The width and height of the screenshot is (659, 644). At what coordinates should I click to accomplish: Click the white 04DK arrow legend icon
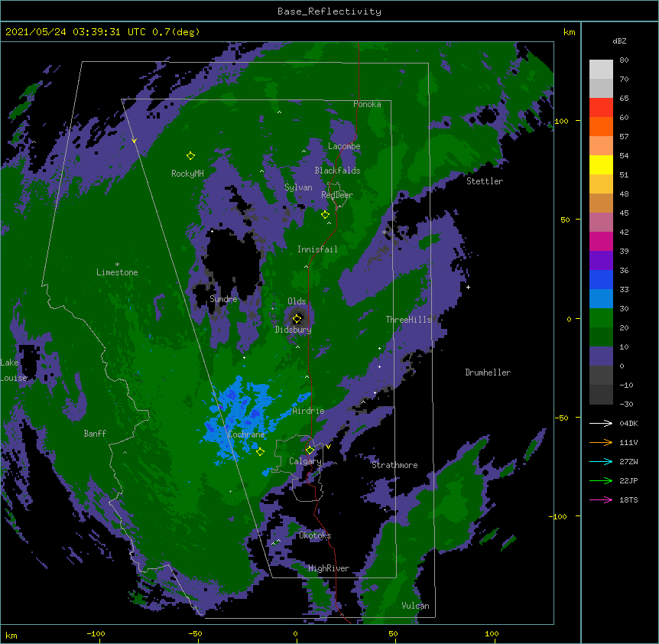[x=601, y=423]
